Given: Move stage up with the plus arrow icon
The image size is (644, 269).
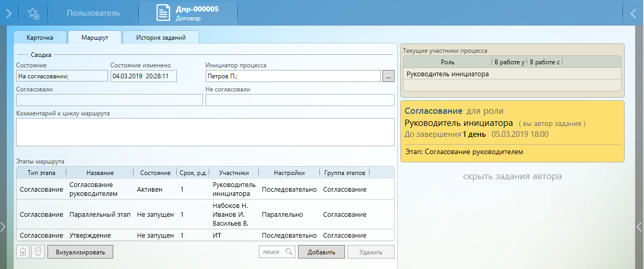Looking at the screenshot, I should [x=22, y=252].
